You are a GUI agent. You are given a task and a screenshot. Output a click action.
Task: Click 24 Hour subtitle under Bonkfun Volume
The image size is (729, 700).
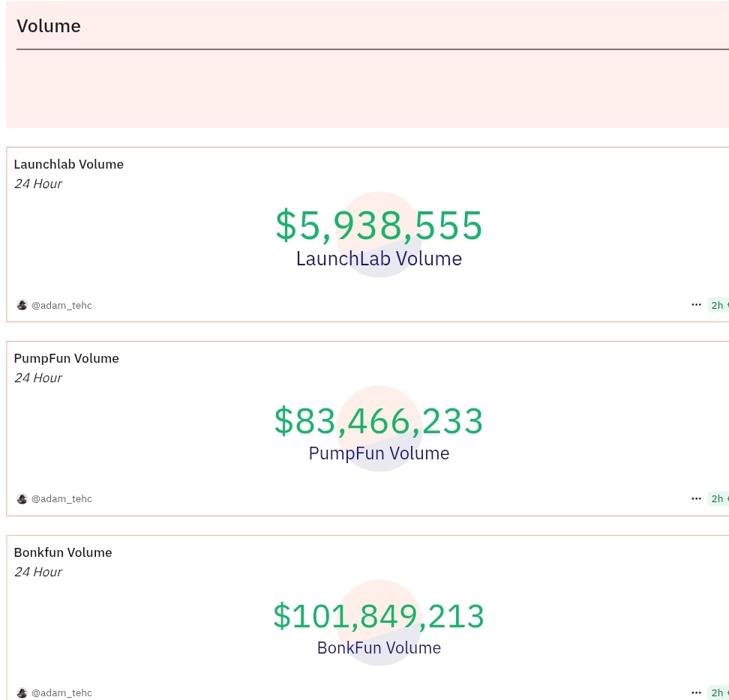click(38, 573)
